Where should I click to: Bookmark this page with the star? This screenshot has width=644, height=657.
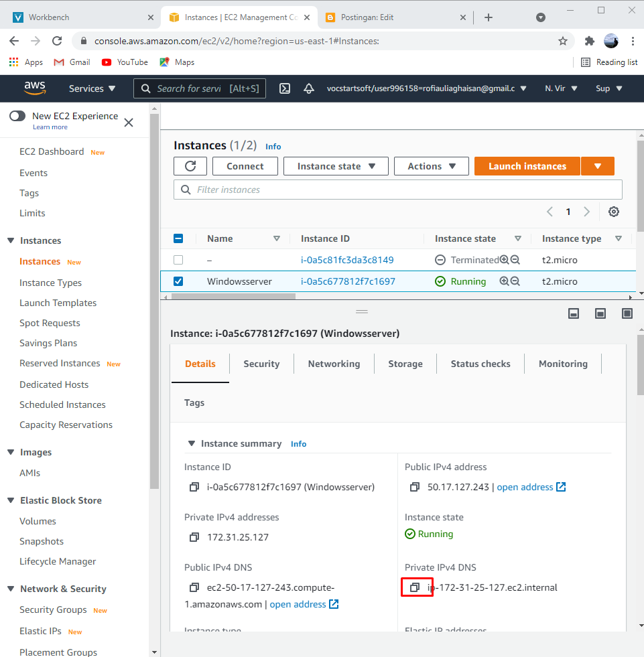pyautogui.click(x=563, y=41)
